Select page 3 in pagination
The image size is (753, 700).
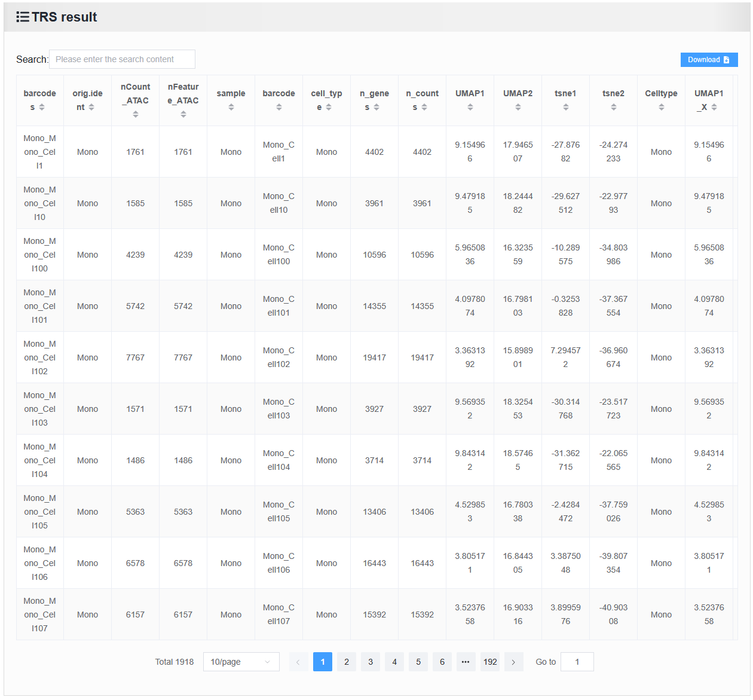[x=371, y=662]
